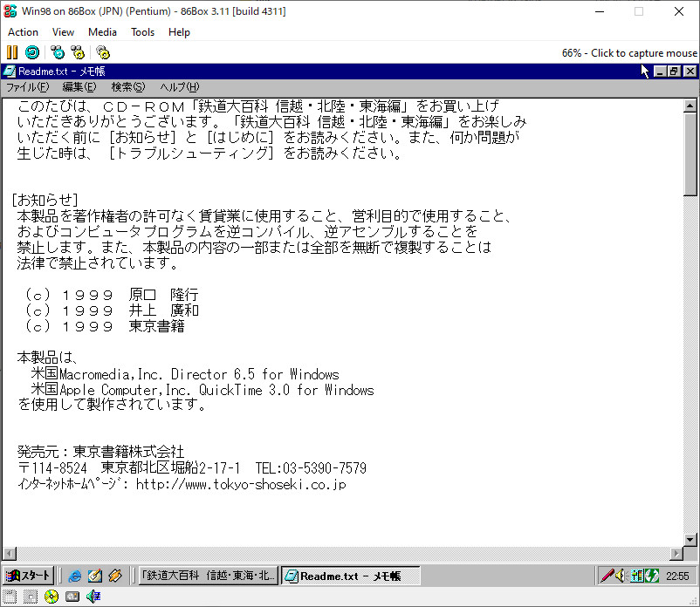Click the first floppy drive status icon
The image size is (700, 607).
[x=10, y=597]
